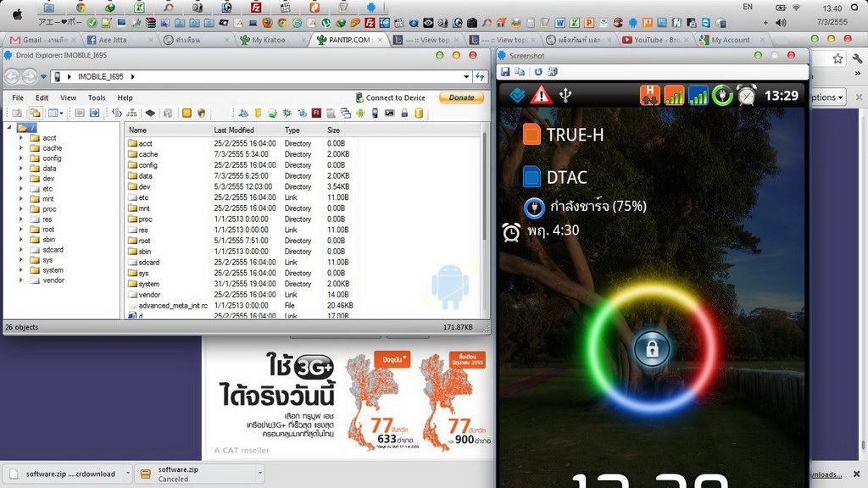Image resolution: width=868 pixels, height=488 pixels.
Task: Refresh the device screenshot
Action: tap(538, 71)
